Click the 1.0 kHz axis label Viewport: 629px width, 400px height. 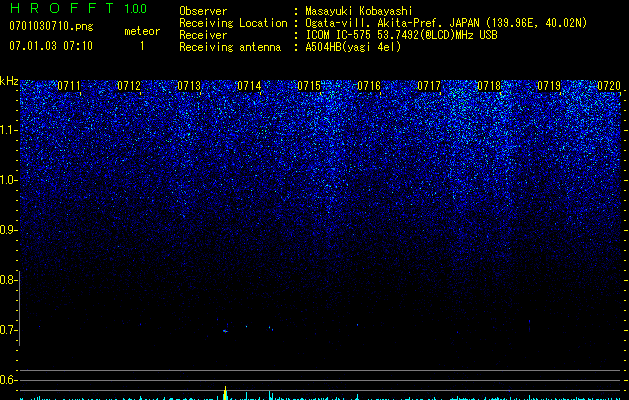(x=8, y=180)
